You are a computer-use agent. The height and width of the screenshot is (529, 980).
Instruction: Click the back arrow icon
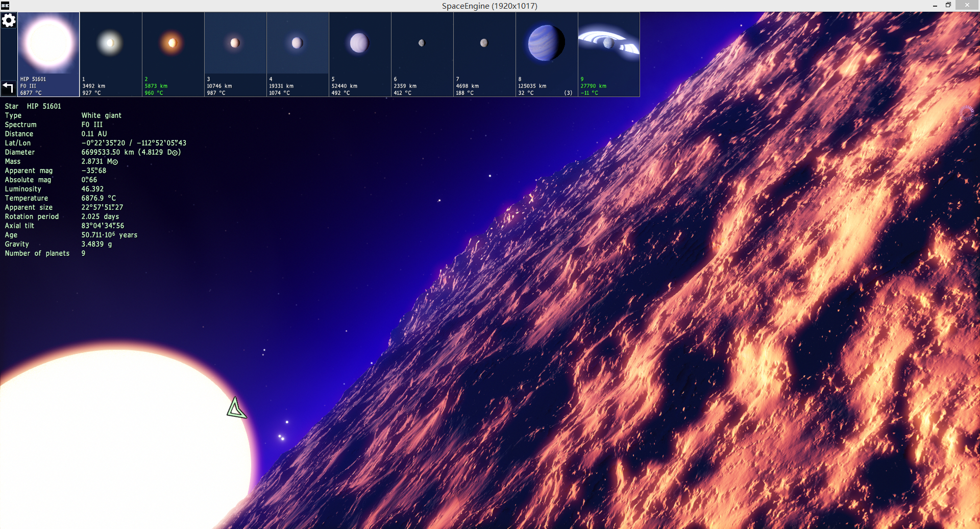pyautogui.click(x=8, y=87)
